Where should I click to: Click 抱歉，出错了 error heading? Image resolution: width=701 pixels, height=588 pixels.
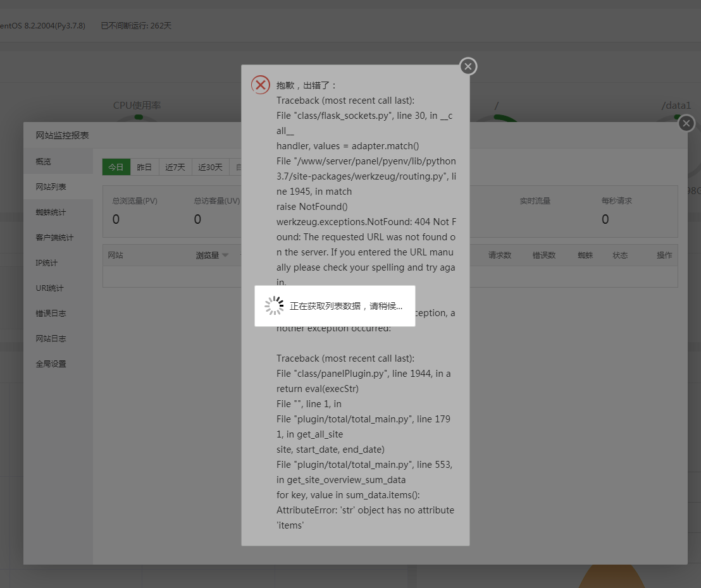pyautogui.click(x=306, y=85)
